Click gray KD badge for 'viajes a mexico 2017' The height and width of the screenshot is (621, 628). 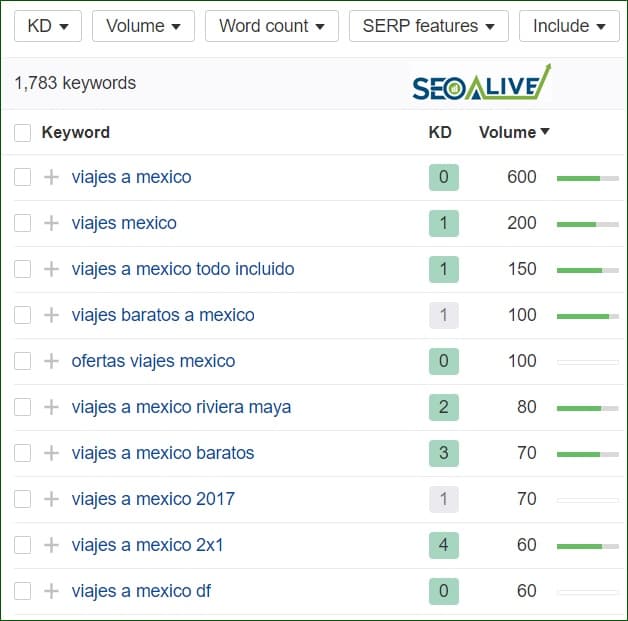444,499
